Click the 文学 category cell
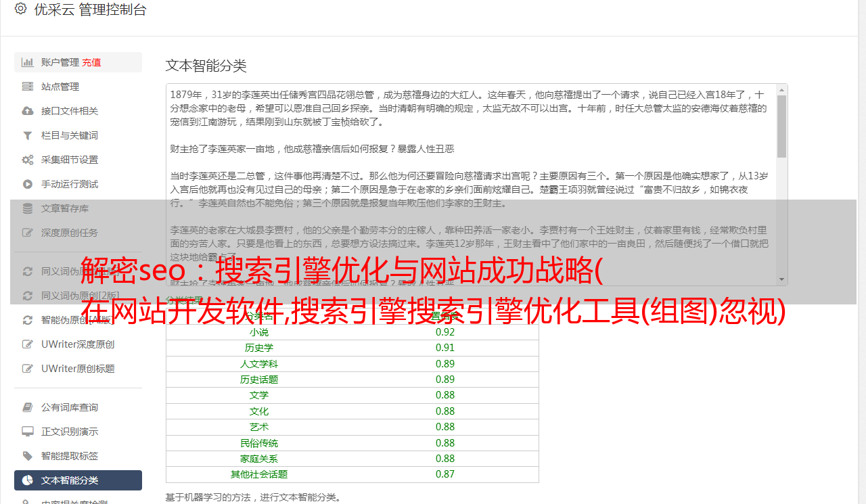 259,395
